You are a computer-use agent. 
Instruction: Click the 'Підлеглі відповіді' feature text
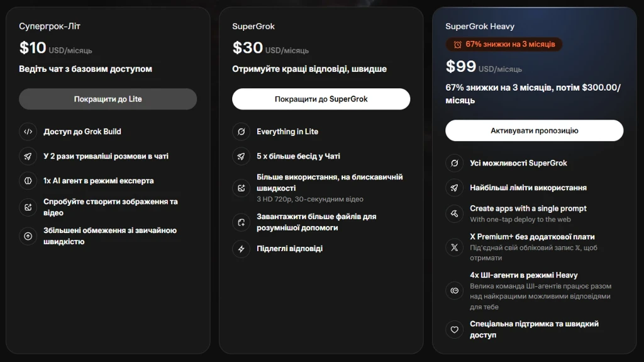click(289, 249)
